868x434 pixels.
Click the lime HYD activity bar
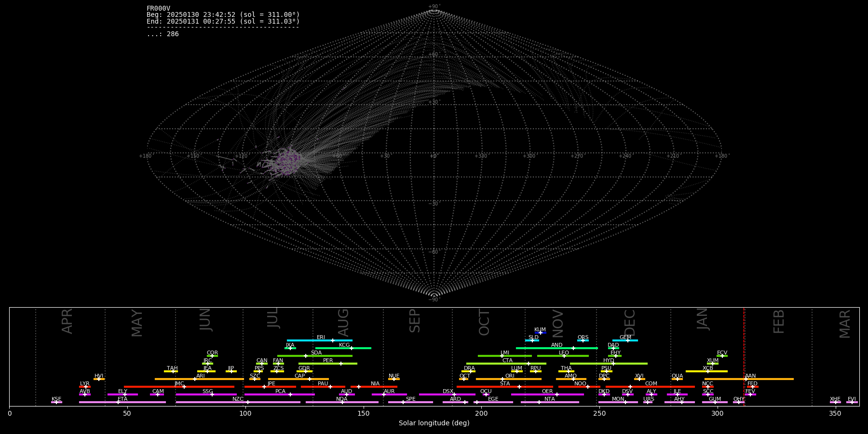(609, 364)
